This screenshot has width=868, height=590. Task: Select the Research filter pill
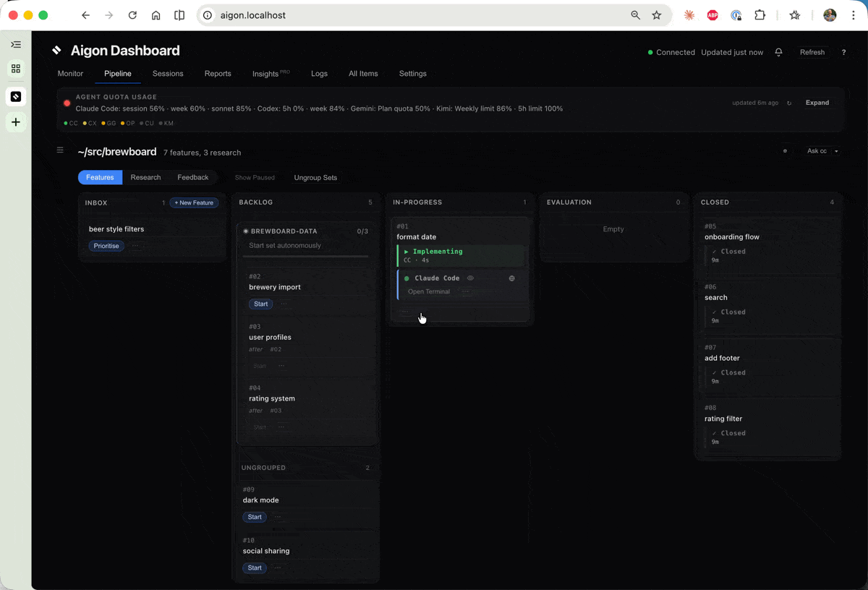(145, 177)
